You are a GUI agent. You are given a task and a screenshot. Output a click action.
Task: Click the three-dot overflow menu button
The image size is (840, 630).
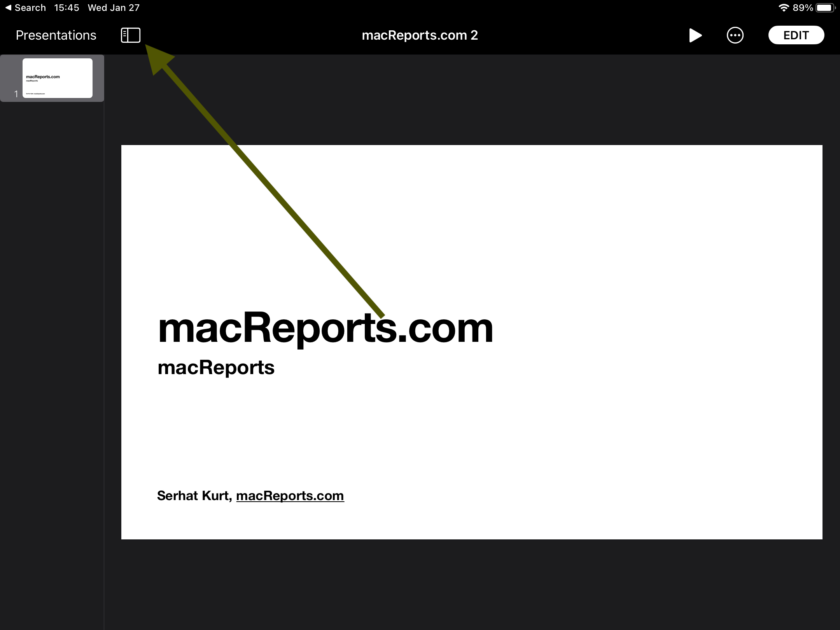[x=733, y=35]
